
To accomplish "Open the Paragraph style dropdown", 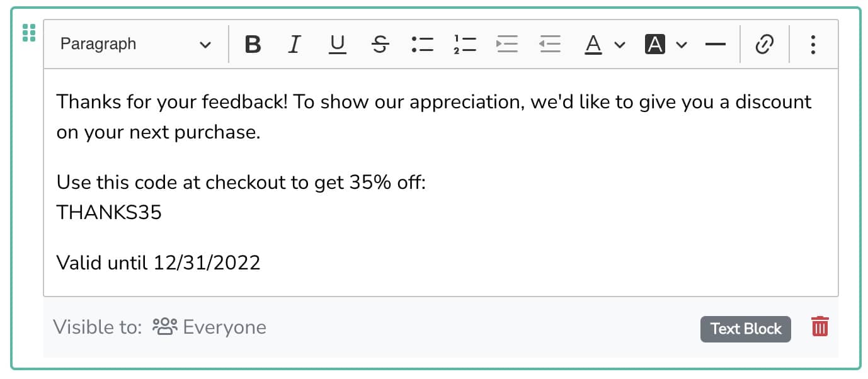I will pos(135,45).
